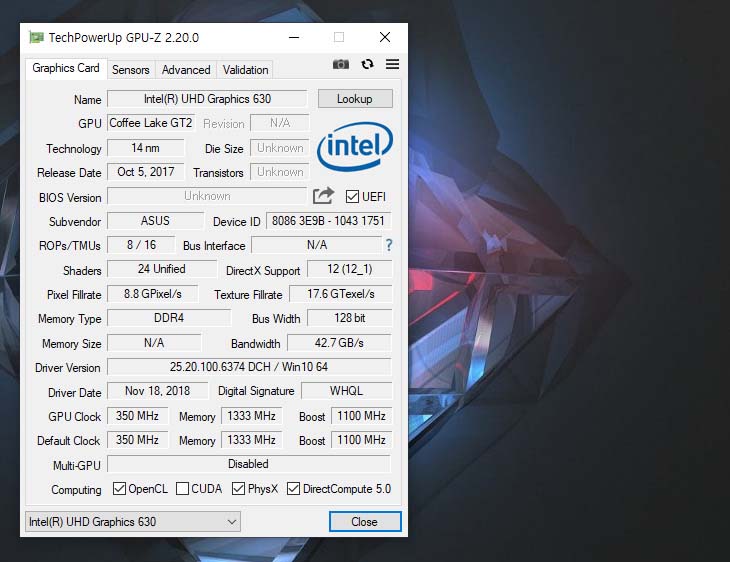This screenshot has height=562, width=730.
Task: Switch to the Sensors tab
Action: pos(131,70)
